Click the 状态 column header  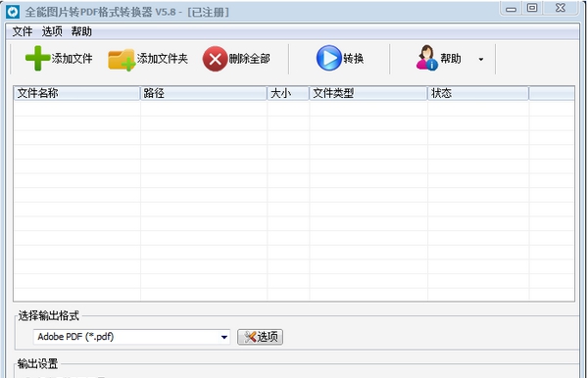coord(478,93)
